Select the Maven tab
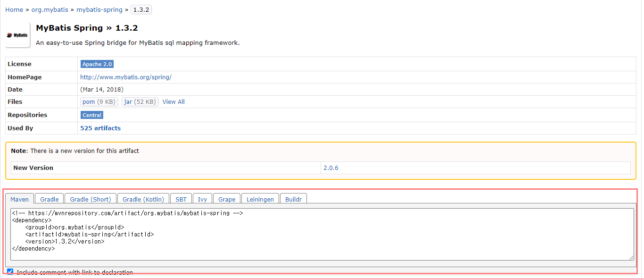The image size is (644, 278). pyautogui.click(x=20, y=199)
